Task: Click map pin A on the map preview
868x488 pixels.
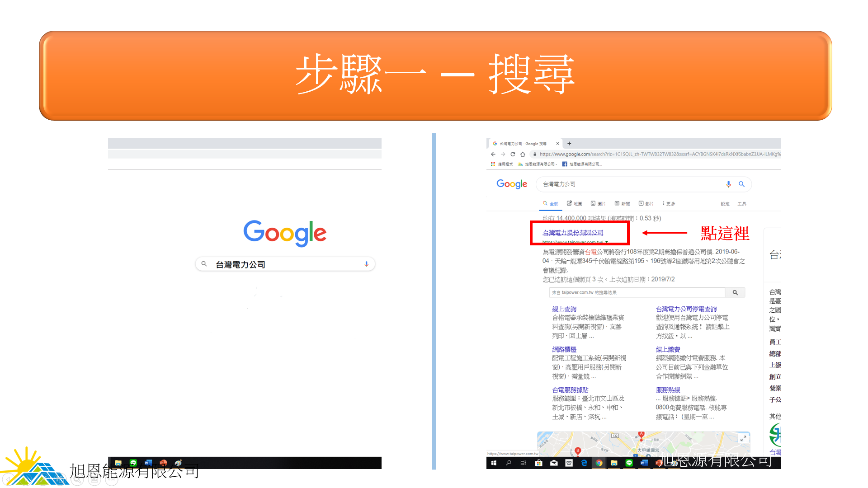Action: pyautogui.click(x=641, y=436)
